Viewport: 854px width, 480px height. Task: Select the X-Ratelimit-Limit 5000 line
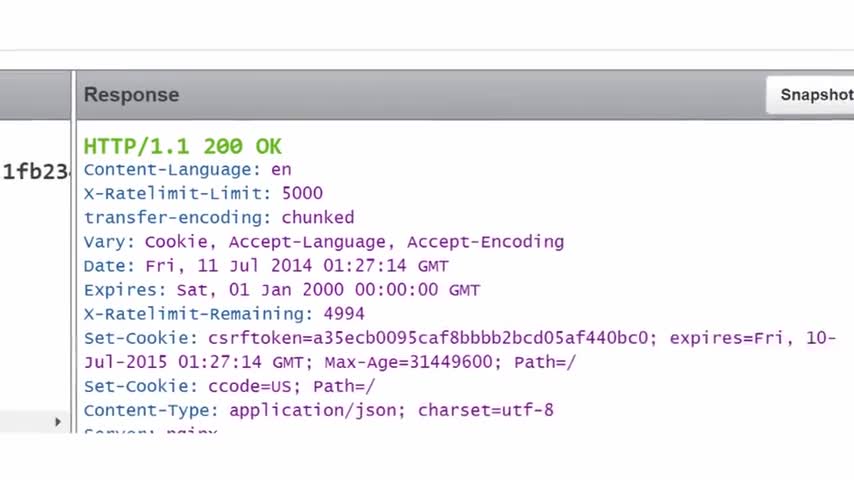(203, 194)
